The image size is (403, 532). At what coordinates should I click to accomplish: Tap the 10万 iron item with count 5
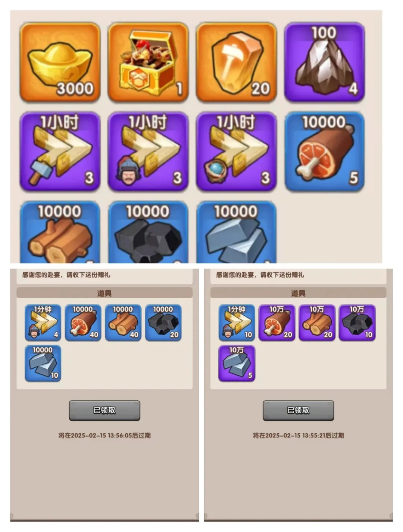click(x=237, y=364)
